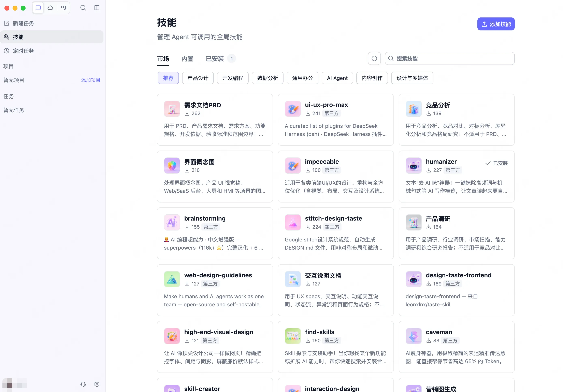Filter by AI Agent category

[x=337, y=78]
